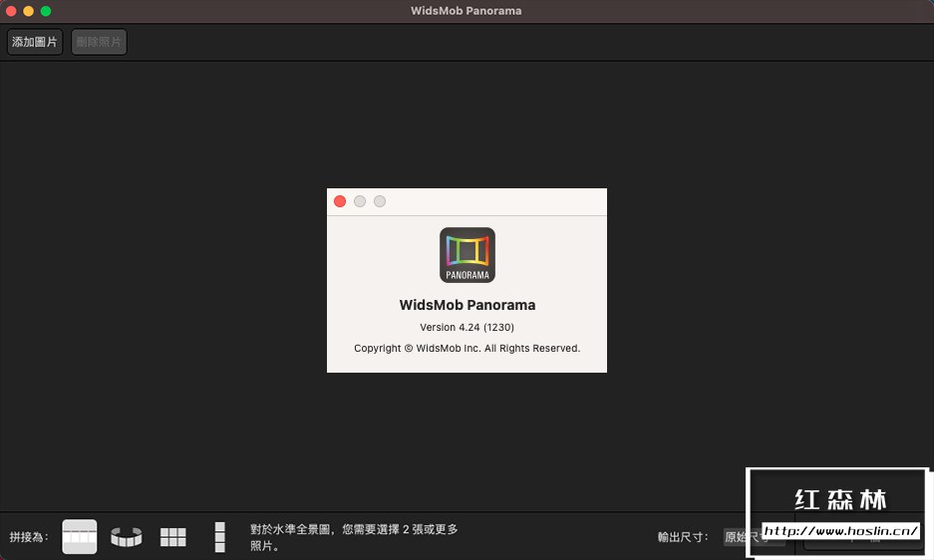Click the 添加圖片 add-image button
Viewport: 934px width, 560px height.
coord(35,42)
